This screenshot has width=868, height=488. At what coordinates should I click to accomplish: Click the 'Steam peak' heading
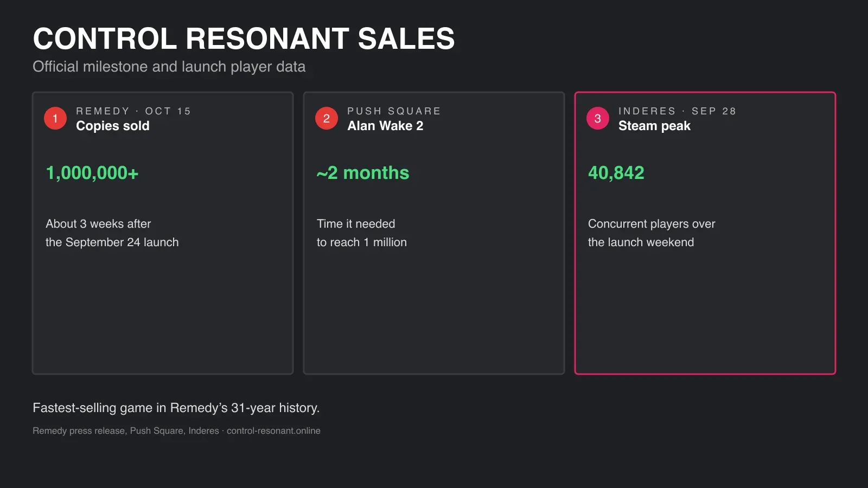pos(654,126)
